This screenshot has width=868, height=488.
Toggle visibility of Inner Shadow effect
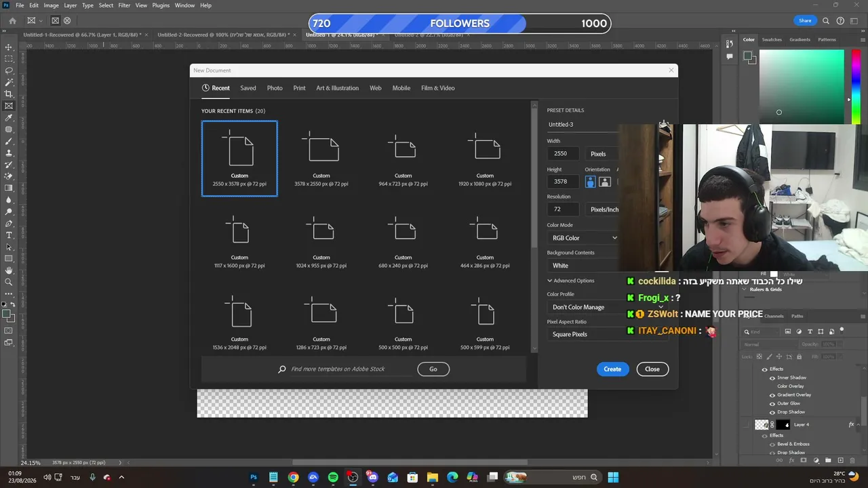[772, 378]
